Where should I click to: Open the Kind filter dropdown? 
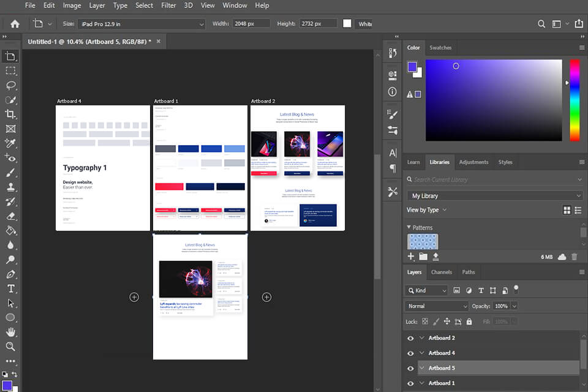[x=426, y=290]
